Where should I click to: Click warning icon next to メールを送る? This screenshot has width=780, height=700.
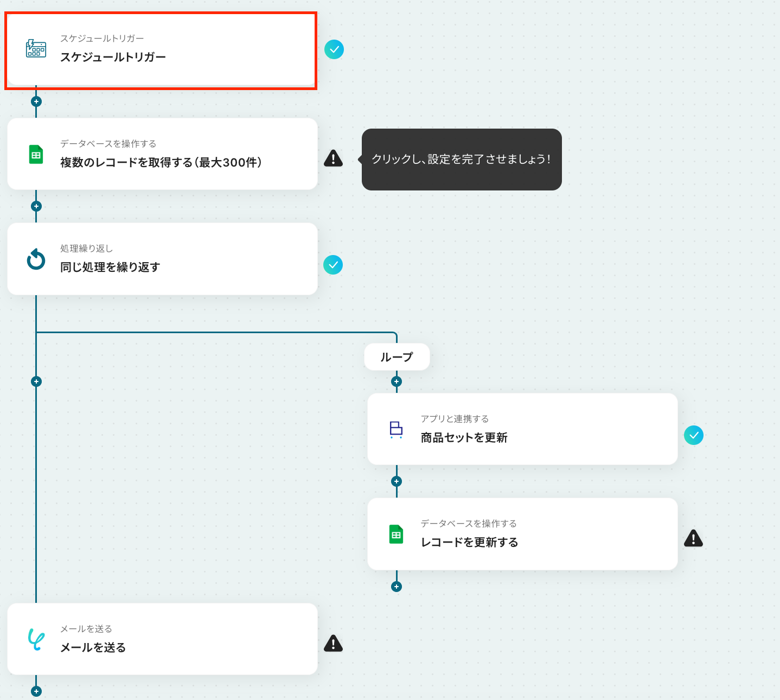[x=333, y=643]
